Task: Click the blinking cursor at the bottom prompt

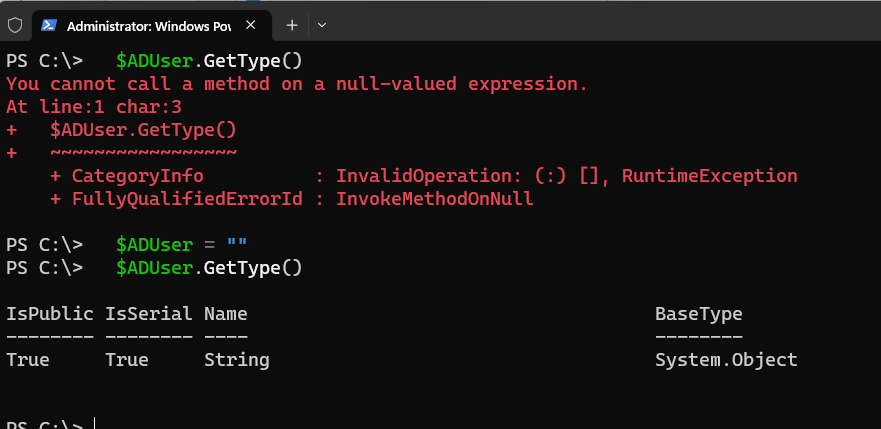Action: 95,423
